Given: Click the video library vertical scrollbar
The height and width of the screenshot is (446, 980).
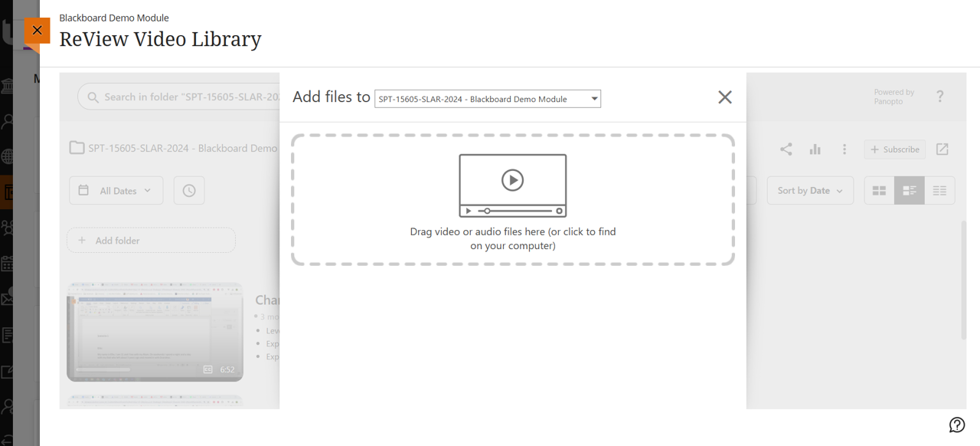Looking at the screenshot, I should click(x=964, y=280).
